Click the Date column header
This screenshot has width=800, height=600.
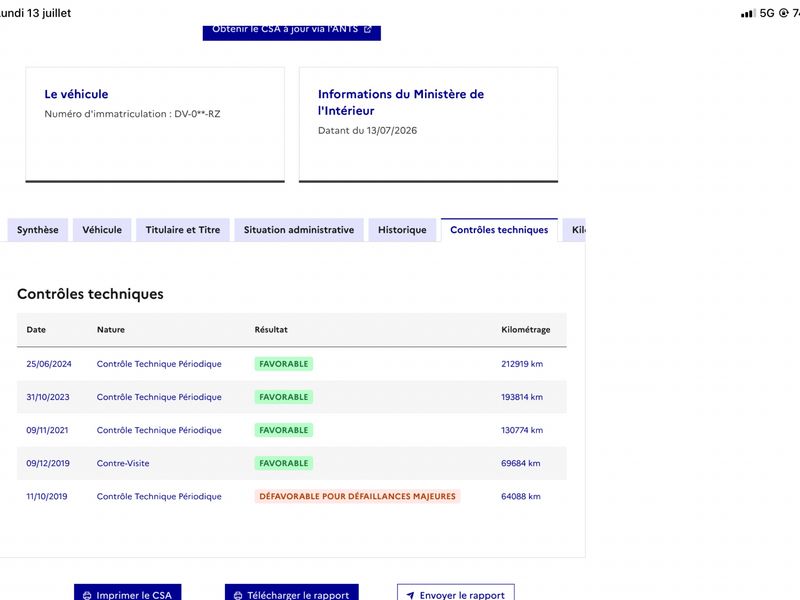coord(36,330)
